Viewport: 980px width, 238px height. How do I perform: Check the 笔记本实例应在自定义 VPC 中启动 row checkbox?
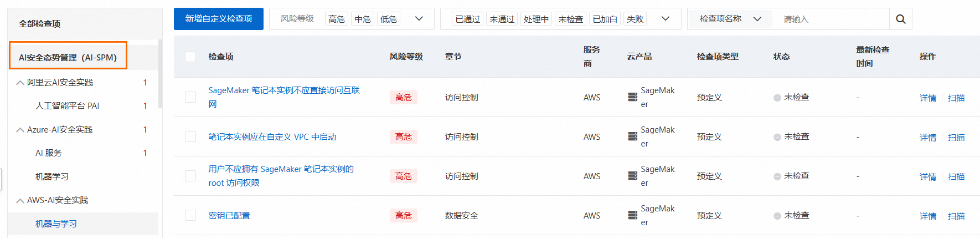coord(190,136)
